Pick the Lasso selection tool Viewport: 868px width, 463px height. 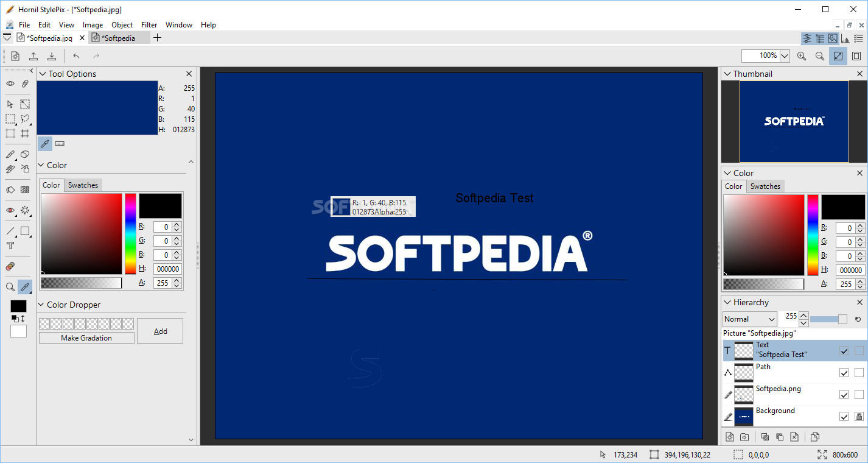pos(25,119)
